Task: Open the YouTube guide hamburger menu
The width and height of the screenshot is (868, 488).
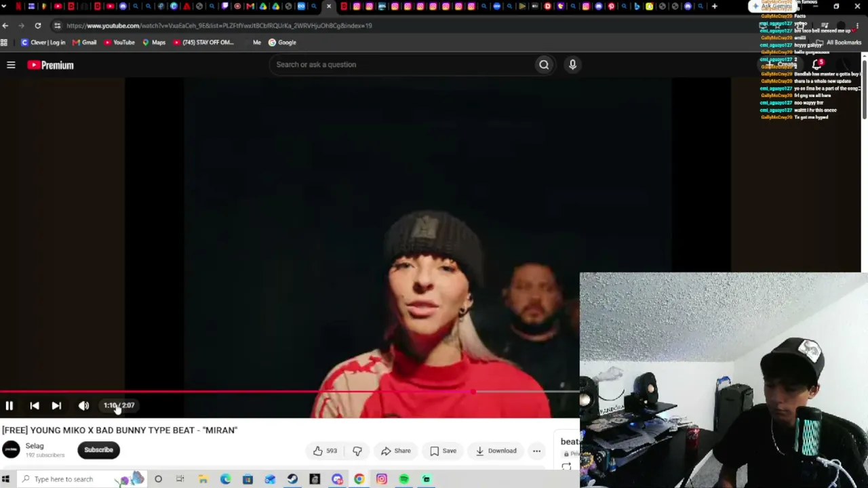Action: [x=11, y=65]
